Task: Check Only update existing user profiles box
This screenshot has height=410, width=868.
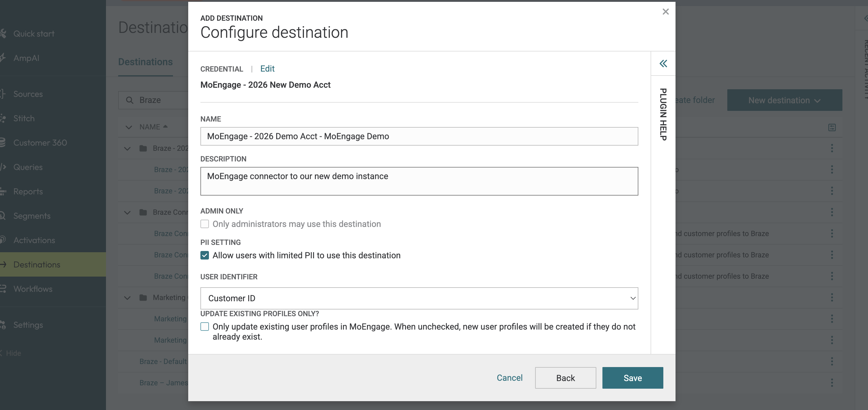Action: [x=205, y=327]
